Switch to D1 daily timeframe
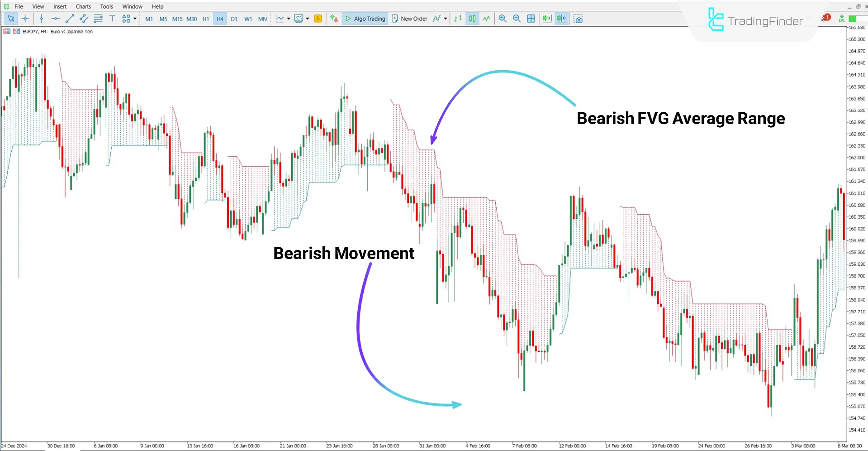The height and width of the screenshot is (451, 868). (x=234, y=19)
